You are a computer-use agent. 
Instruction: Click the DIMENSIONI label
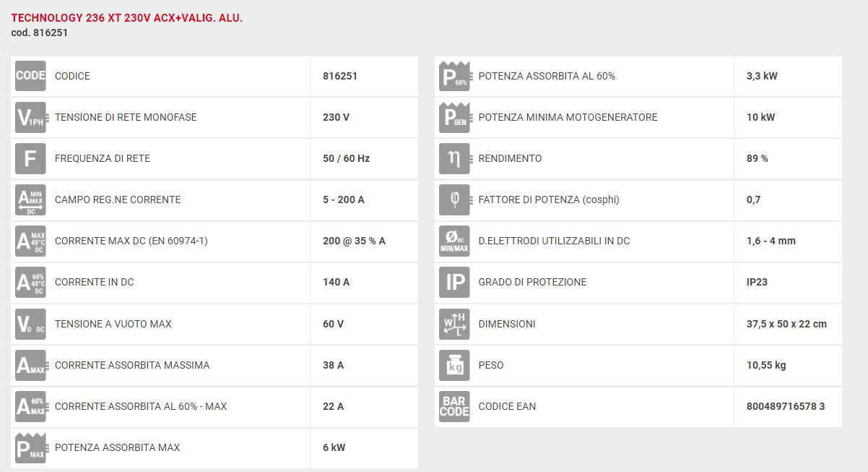(x=507, y=324)
